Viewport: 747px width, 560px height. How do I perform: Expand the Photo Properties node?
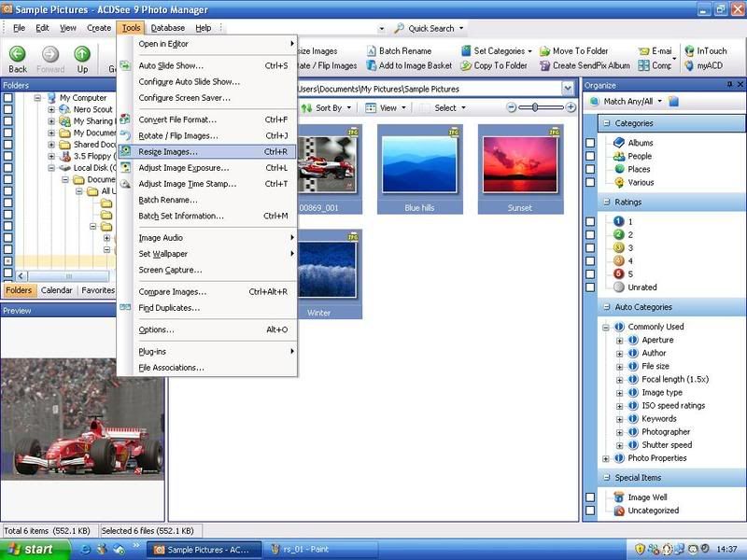click(x=605, y=459)
